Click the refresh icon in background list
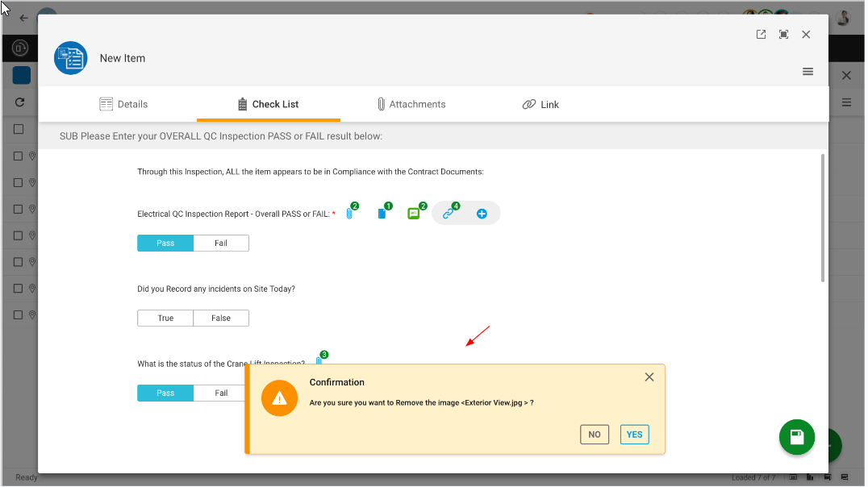Image resolution: width=868 pixels, height=487 pixels. pyautogui.click(x=20, y=102)
